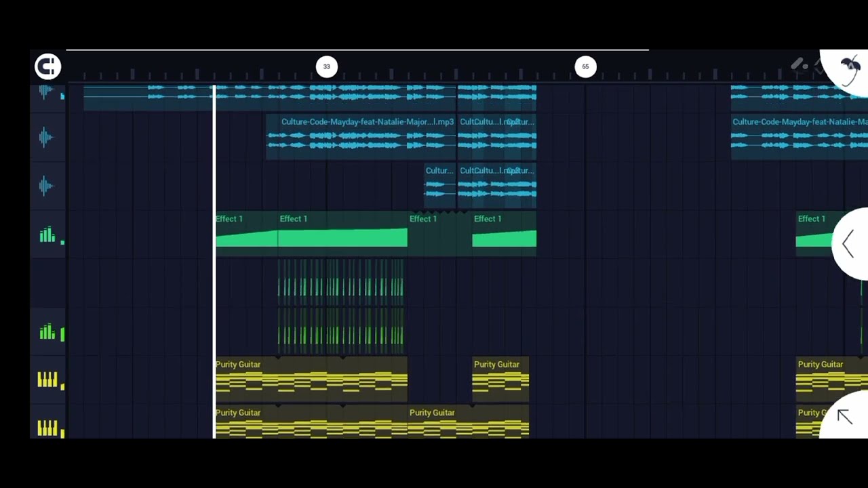Select the Culture-Code-Mayday-feat-Natalie-Ma clip at the far right
The image size is (868, 488).
[800, 138]
